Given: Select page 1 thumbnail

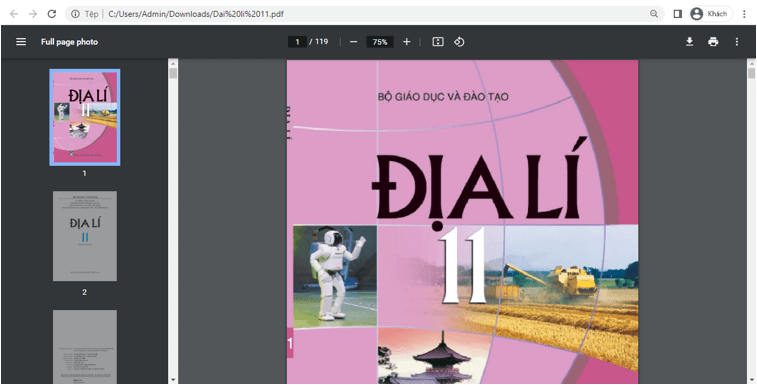Looking at the screenshot, I should pos(85,117).
